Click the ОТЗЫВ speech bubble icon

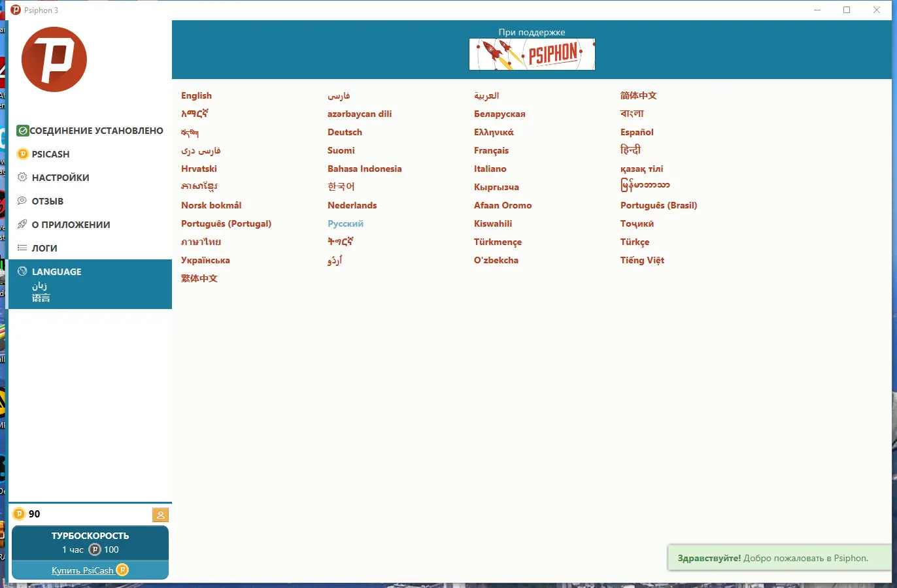[x=21, y=201]
